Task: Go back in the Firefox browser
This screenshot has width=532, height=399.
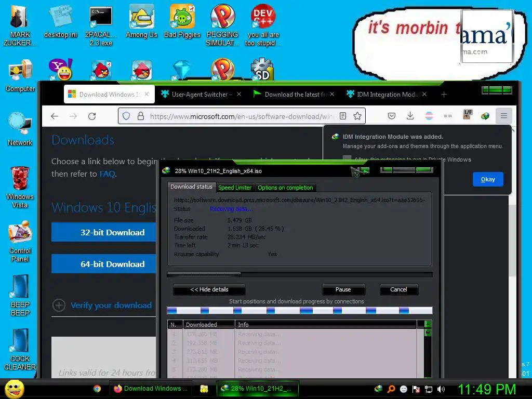Action: coord(55,116)
